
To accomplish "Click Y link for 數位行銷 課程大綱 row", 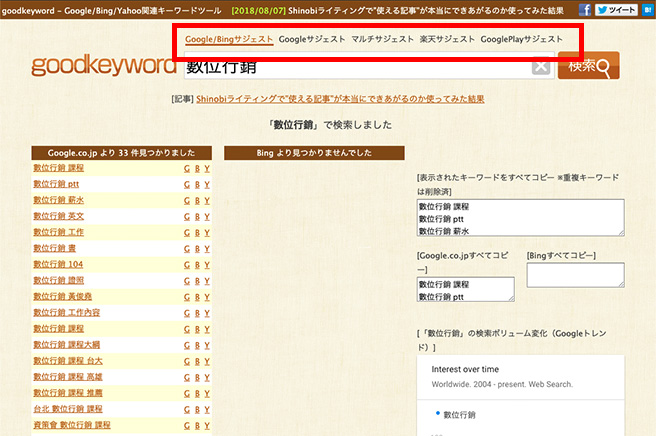I will 207,345.
